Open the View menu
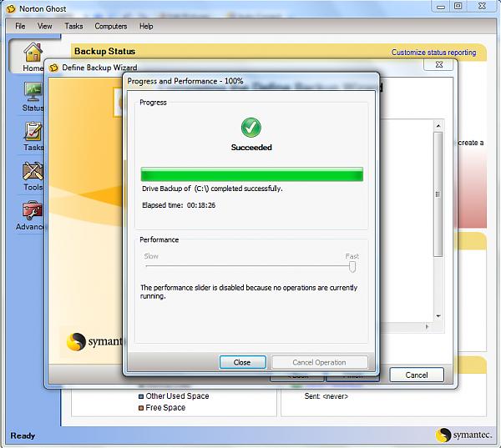Viewport: 501px width, 448px height. click(x=44, y=26)
